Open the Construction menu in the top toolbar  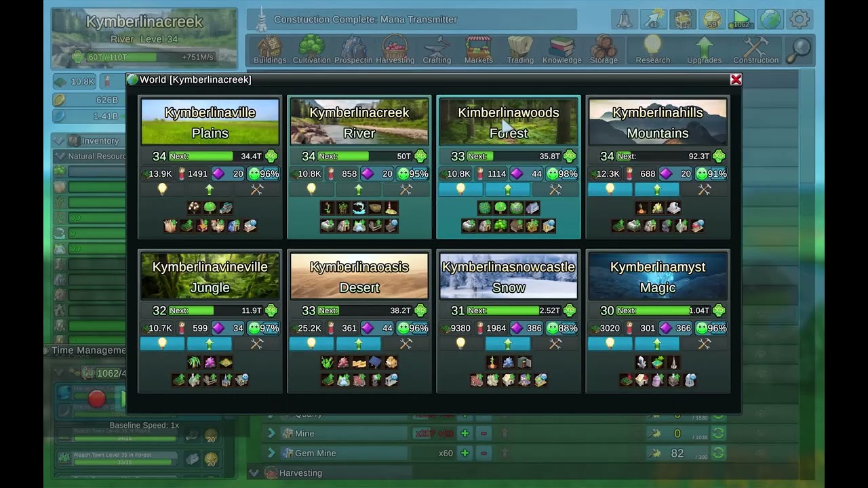click(x=755, y=49)
